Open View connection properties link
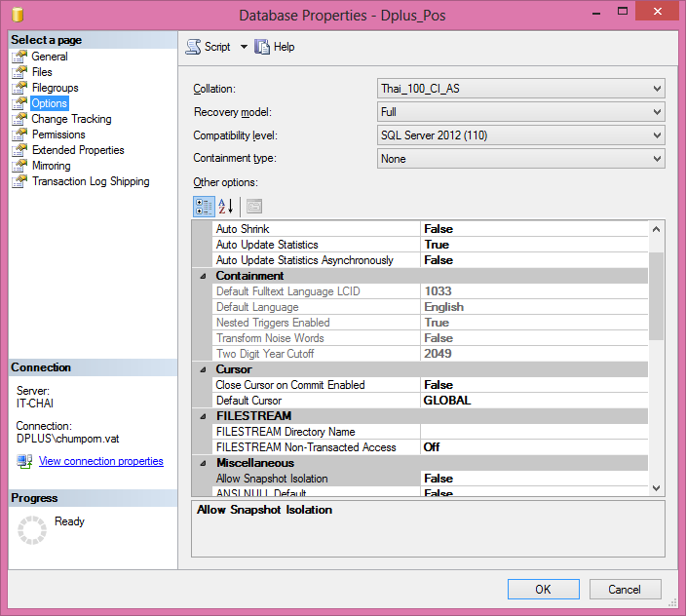 [101, 461]
